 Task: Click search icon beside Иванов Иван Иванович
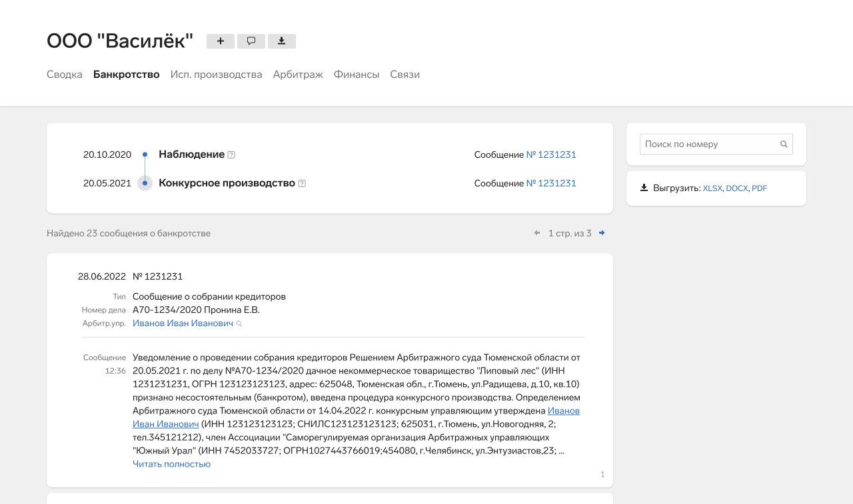pos(239,324)
